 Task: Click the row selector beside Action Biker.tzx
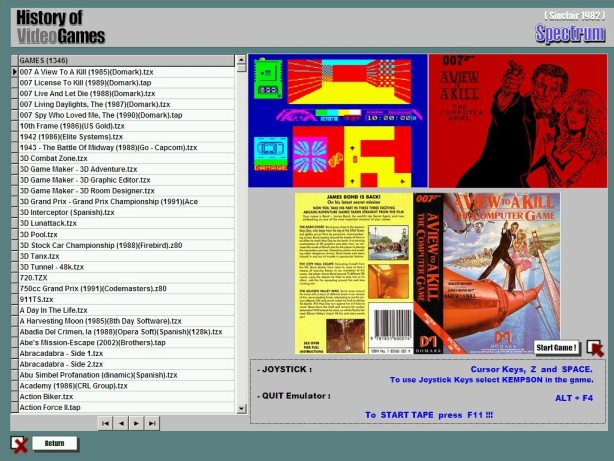[14, 396]
